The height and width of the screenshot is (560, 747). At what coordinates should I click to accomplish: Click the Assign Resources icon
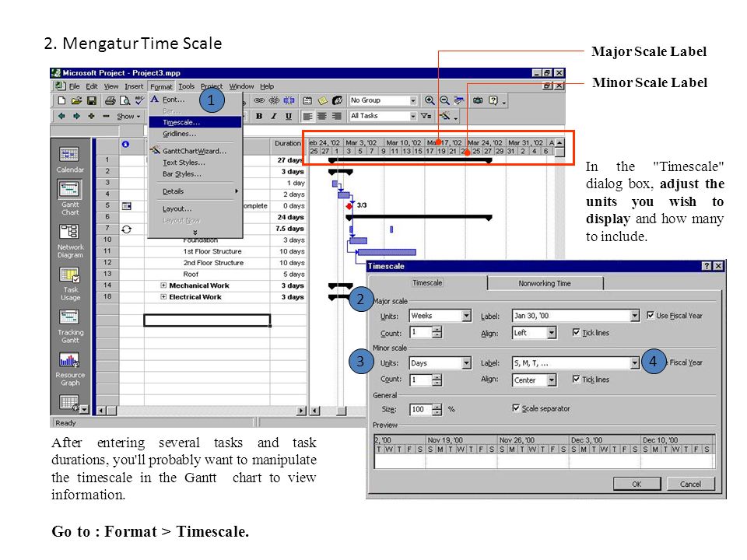pos(337,100)
